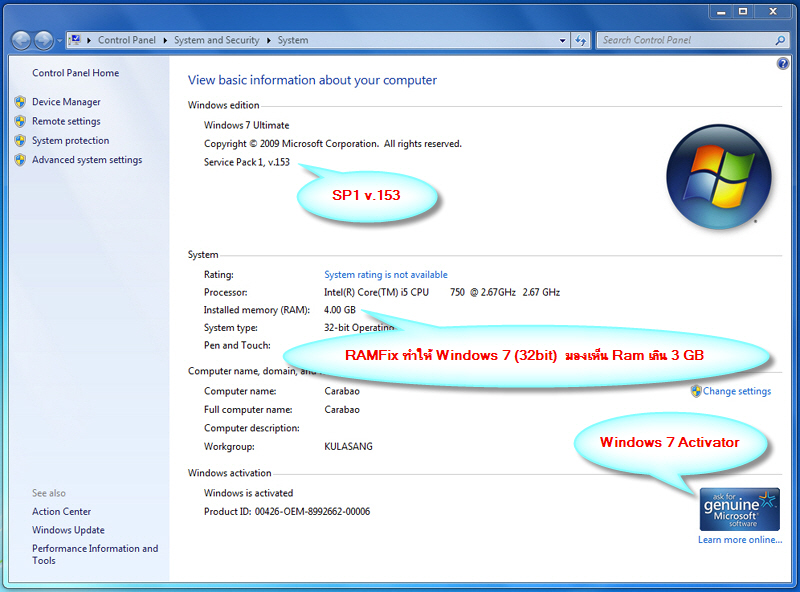Click the Control Panel icon in address bar
The image size is (800, 592).
[x=75, y=40]
